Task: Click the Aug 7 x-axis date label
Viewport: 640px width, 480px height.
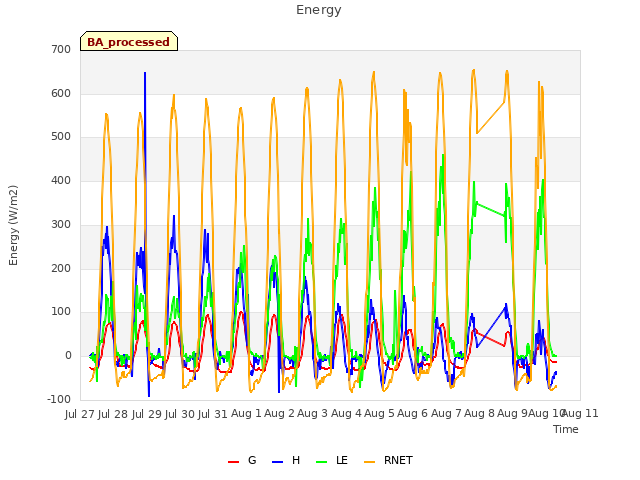Action: (x=446, y=414)
